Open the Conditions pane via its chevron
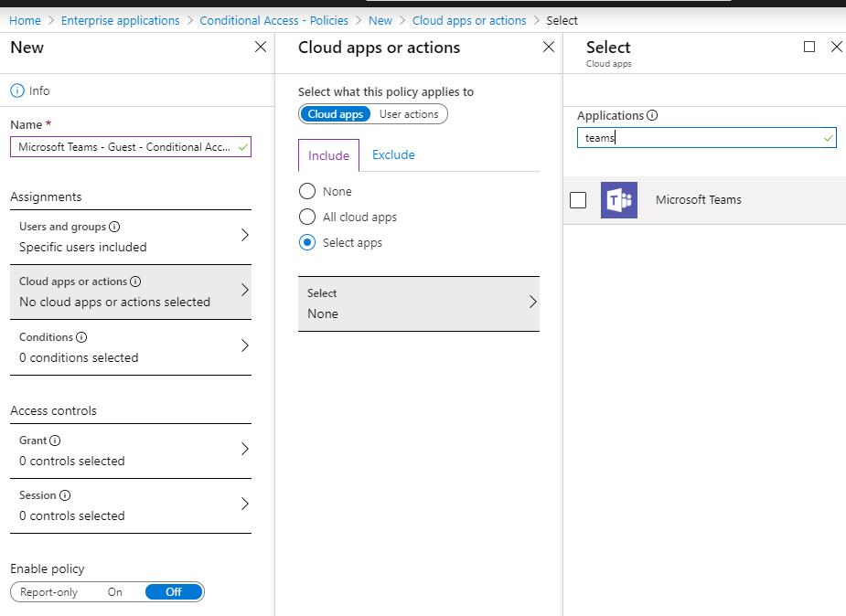Image resolution: width=846 pixels, height=616 pixels. (x=244, y=346)
